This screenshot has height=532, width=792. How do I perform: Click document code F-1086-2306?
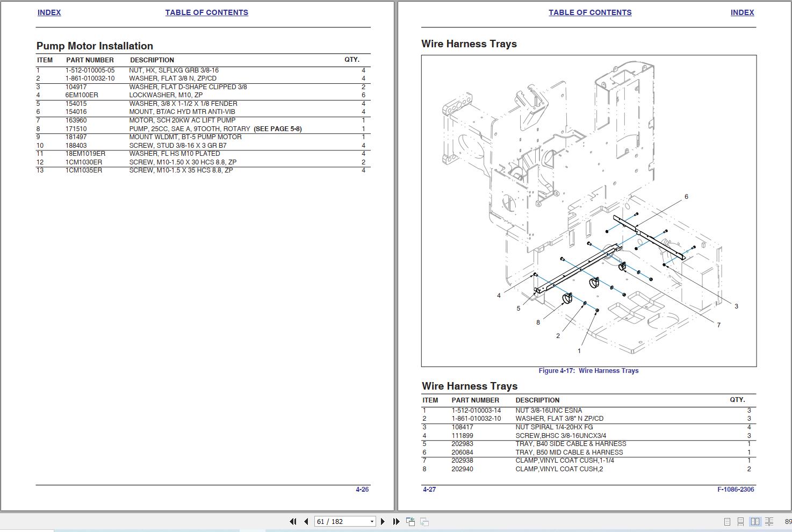[736, 490]
